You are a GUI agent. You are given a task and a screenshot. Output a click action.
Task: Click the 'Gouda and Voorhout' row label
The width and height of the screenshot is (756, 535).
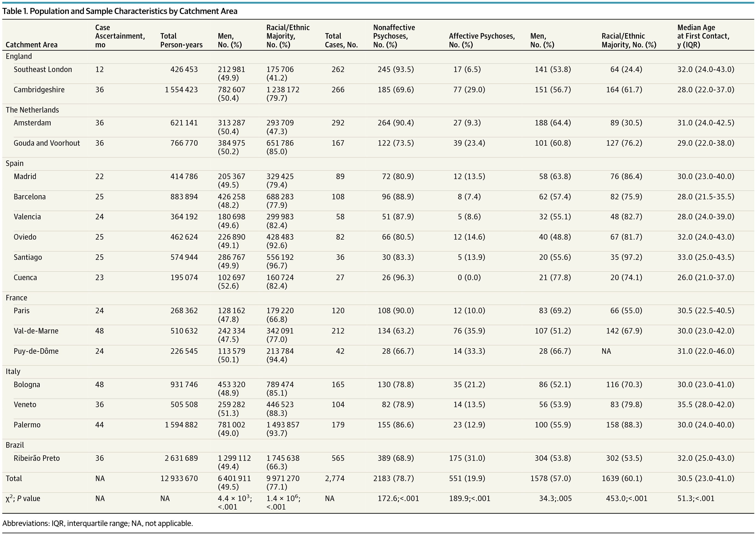[47, 143]
